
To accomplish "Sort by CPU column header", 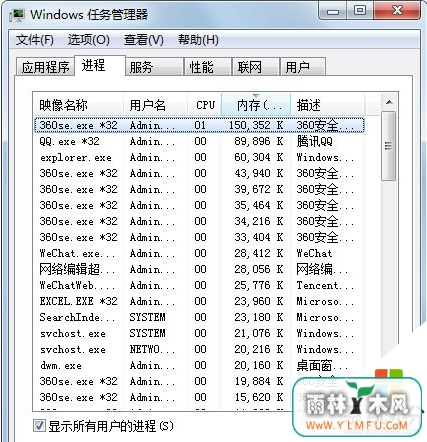I will tap(205, 105).
